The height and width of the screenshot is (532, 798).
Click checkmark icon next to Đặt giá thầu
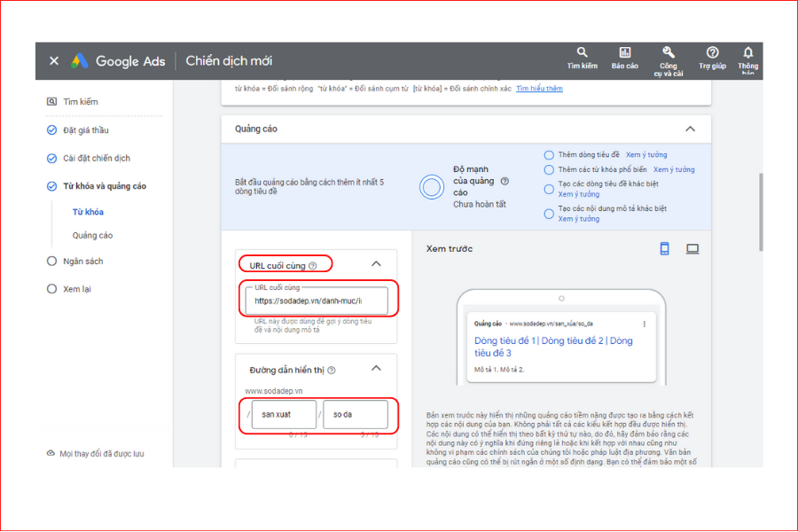52,129
